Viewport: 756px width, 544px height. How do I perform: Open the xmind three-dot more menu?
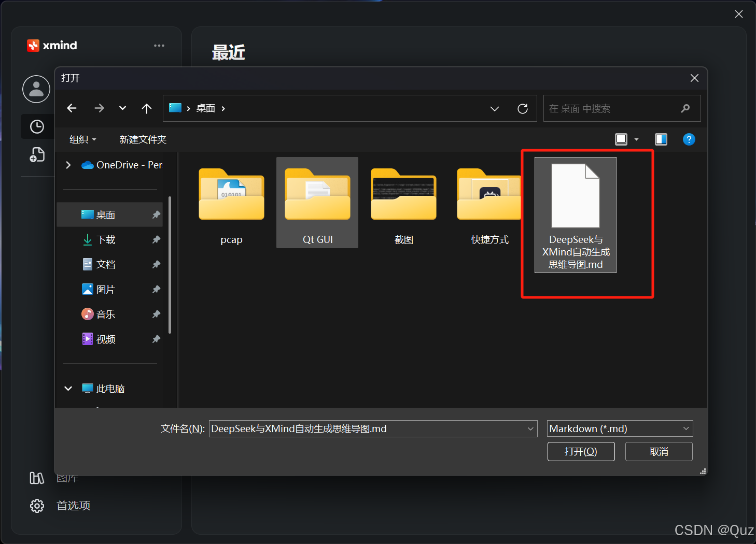tap(159, 46)
